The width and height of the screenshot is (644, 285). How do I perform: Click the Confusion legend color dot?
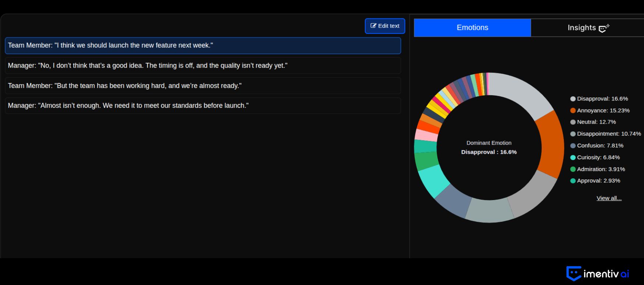573,146
